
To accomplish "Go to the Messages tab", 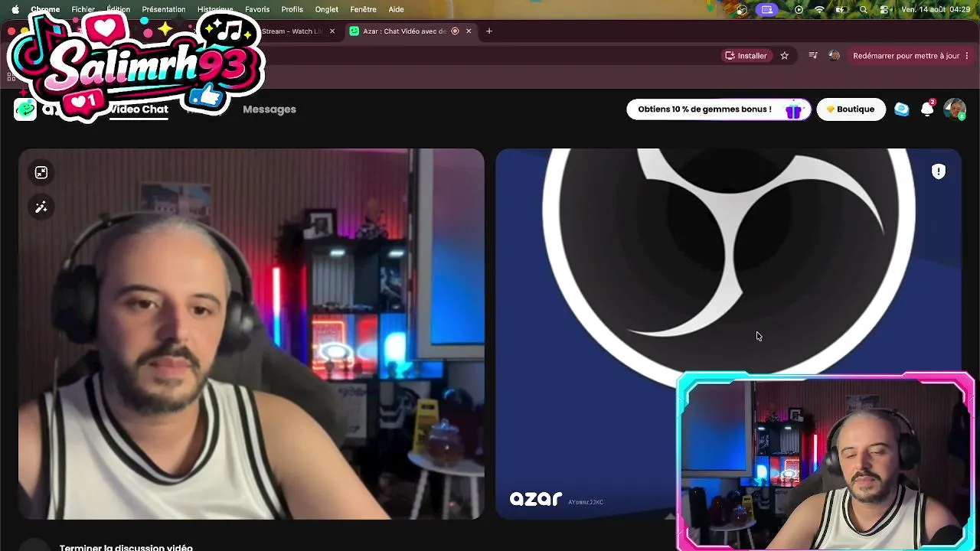I will click(x=269, y=109).
